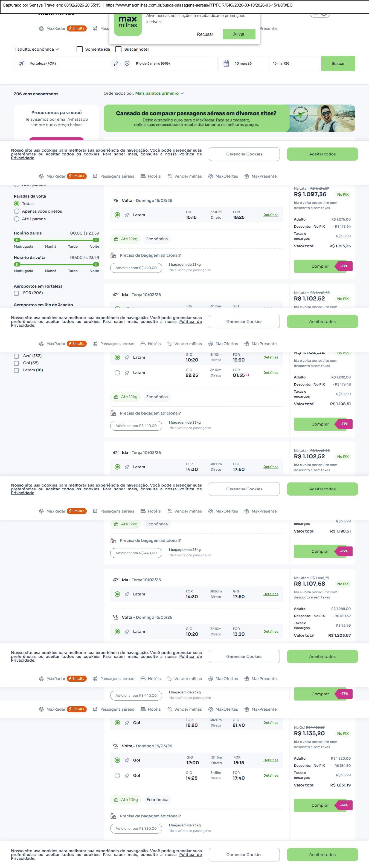
Task: Activate notifications with the Ativar button
Action: tap(239, 34)
